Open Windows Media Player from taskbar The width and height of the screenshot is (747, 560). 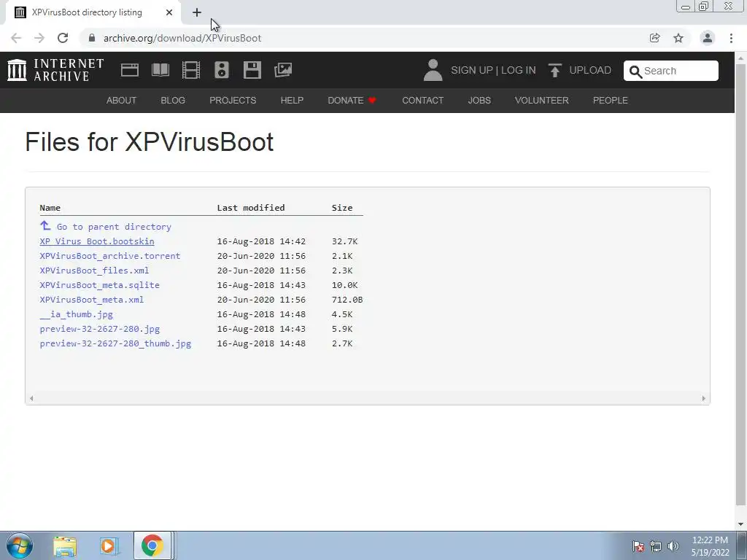[109, 546]
